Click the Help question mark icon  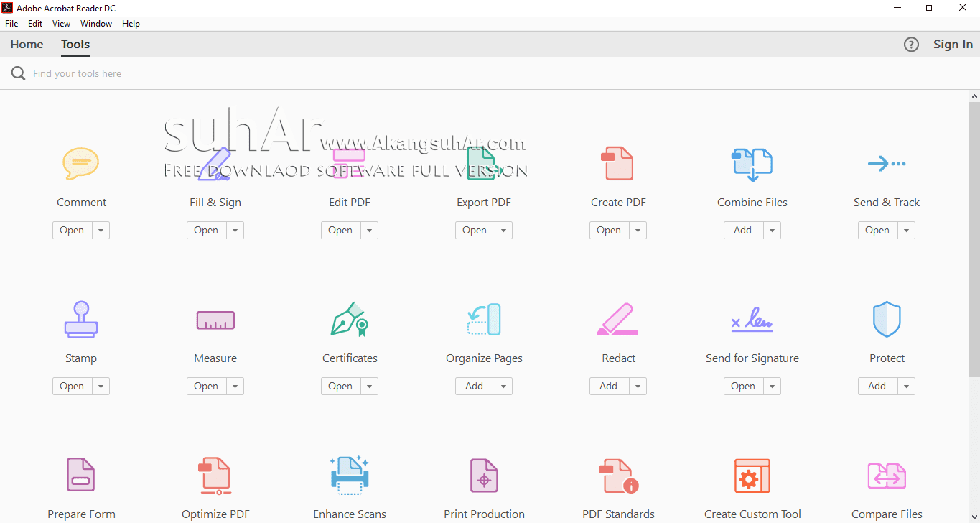tap(911, 45)
